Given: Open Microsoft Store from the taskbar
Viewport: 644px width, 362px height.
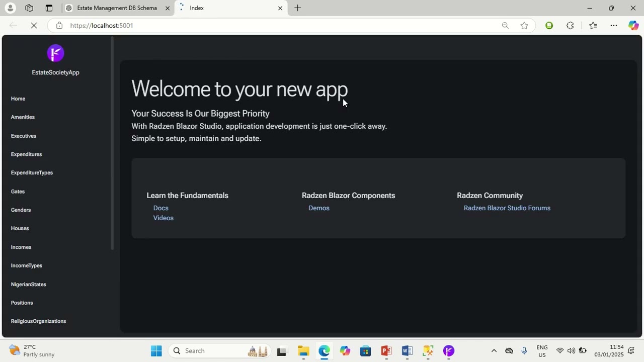Looking at the screenshot, I should [366, 351].
